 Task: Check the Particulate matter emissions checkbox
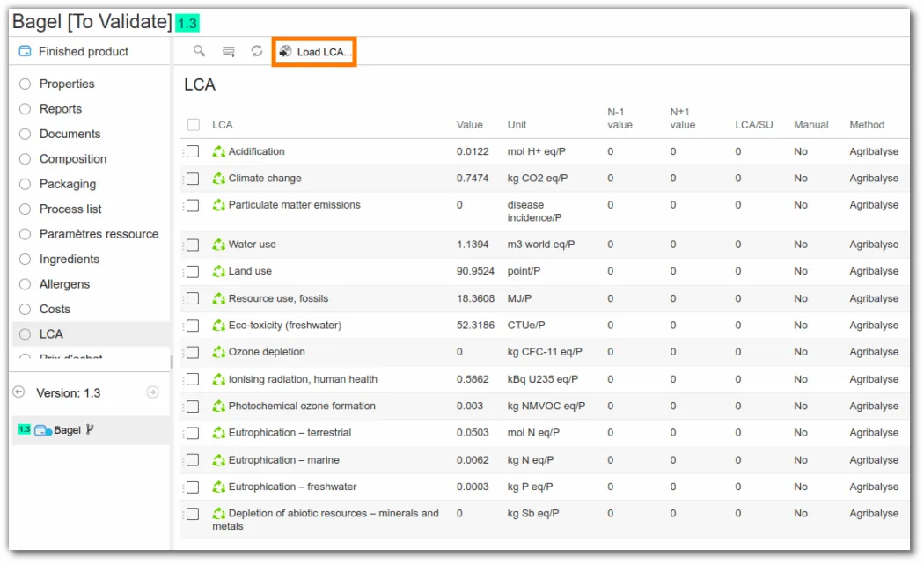coord(193,205)
